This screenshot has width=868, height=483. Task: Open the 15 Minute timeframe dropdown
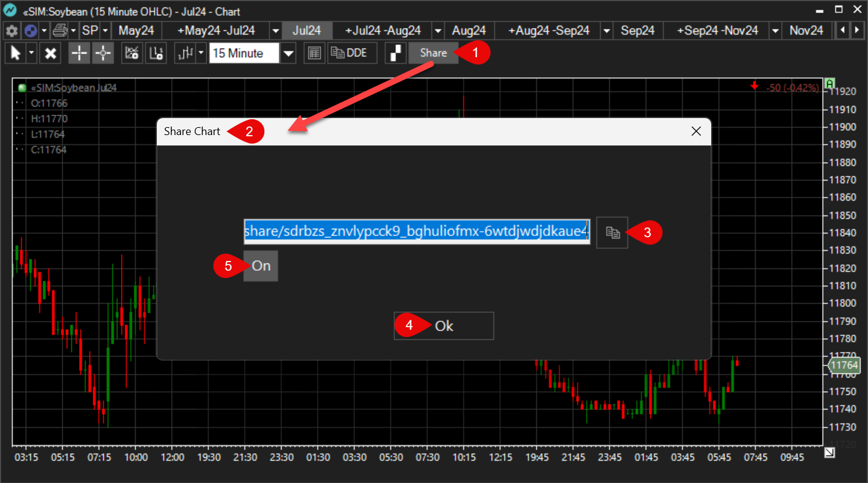coord(286,53)
